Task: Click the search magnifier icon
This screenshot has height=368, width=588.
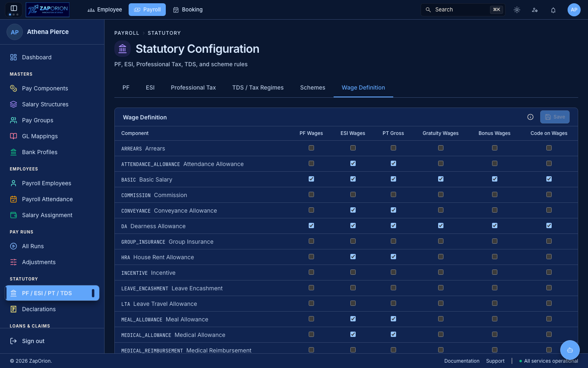Action: (x=428, y=10)
